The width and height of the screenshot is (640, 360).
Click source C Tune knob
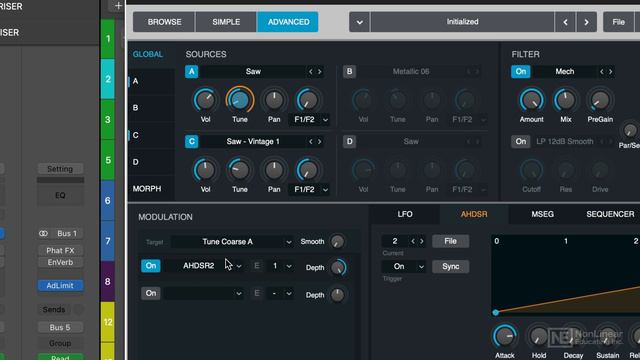pyautogui.click(x=240, y=170)
